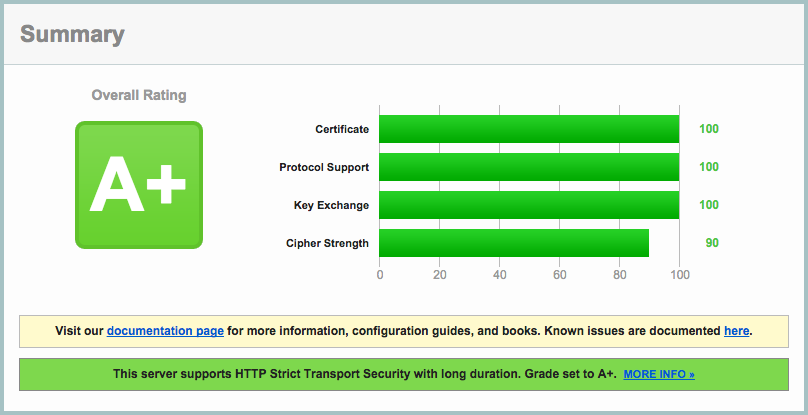This screenshot has height=415, width=808.
Task: Click the Cipher Strength label
Action: [x=327, y=243]
